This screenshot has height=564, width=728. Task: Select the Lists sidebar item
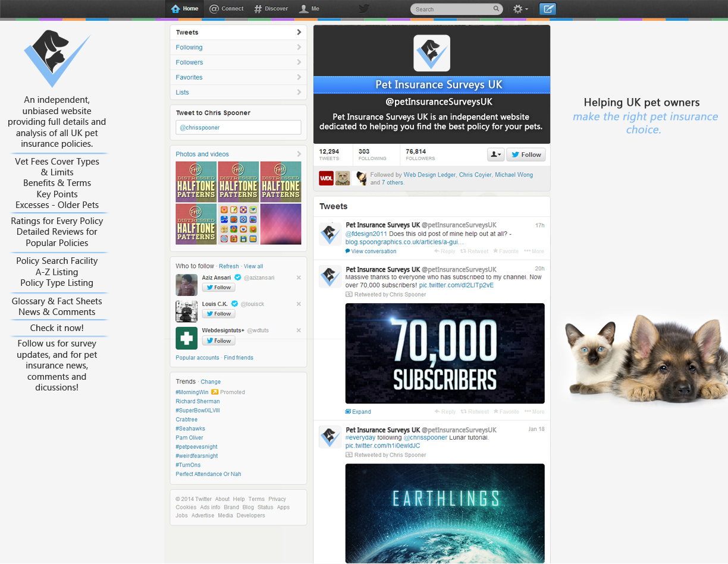(x=239, y=92)
